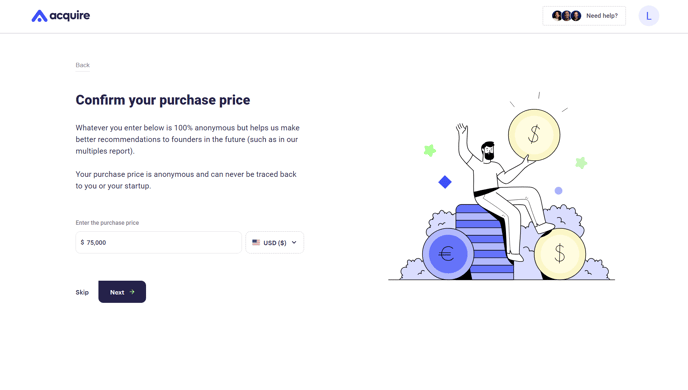Image resolution: width=688 pixels, height=390 pixels.
Task: Open the Need help? button
Action: [x=584, y=16]
